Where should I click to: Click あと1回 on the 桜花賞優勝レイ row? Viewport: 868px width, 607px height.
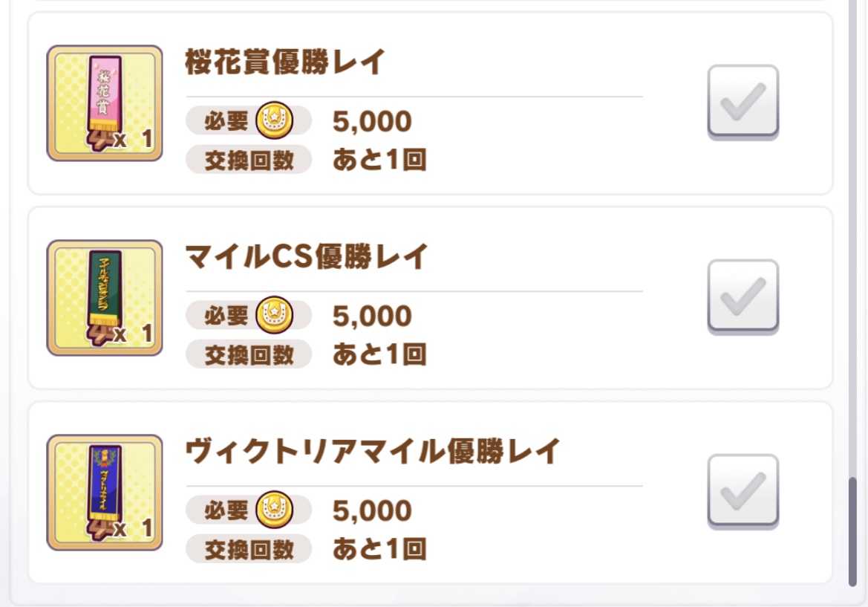coord(379,160)
